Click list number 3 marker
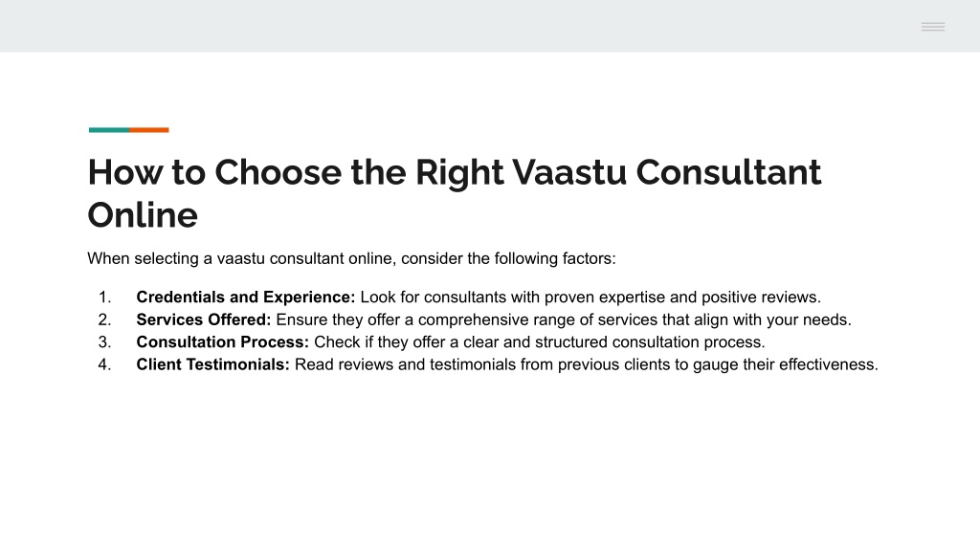This screenshot has height=551, width=980. [x=104, y=342]
